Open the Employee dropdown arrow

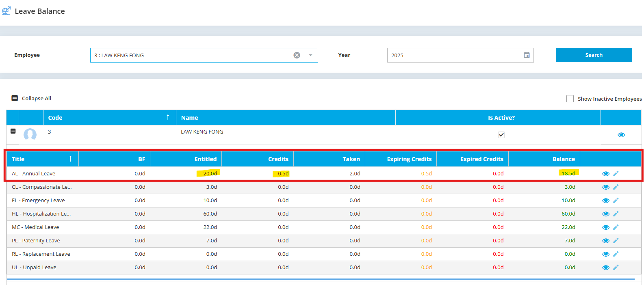point(310,55)
